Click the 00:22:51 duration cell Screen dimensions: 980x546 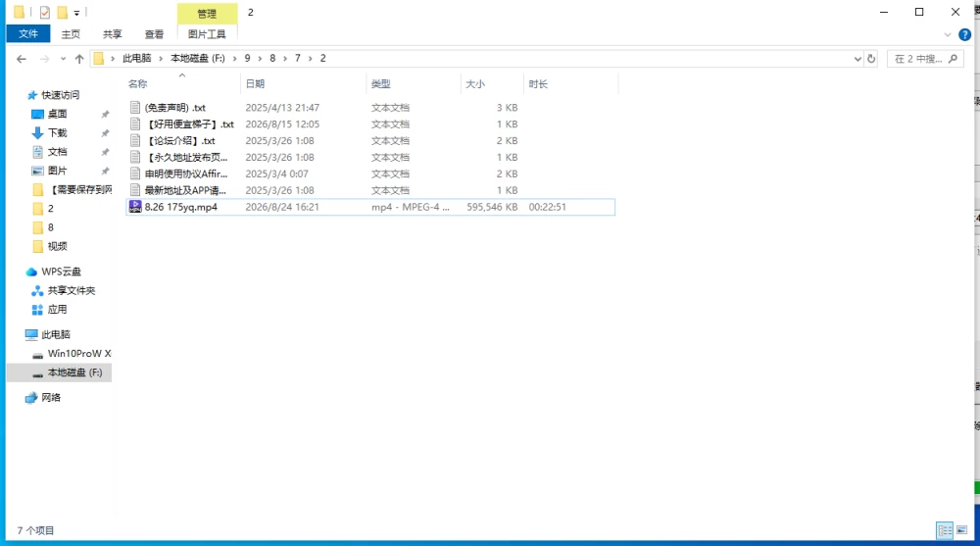[x=548, y=207]
